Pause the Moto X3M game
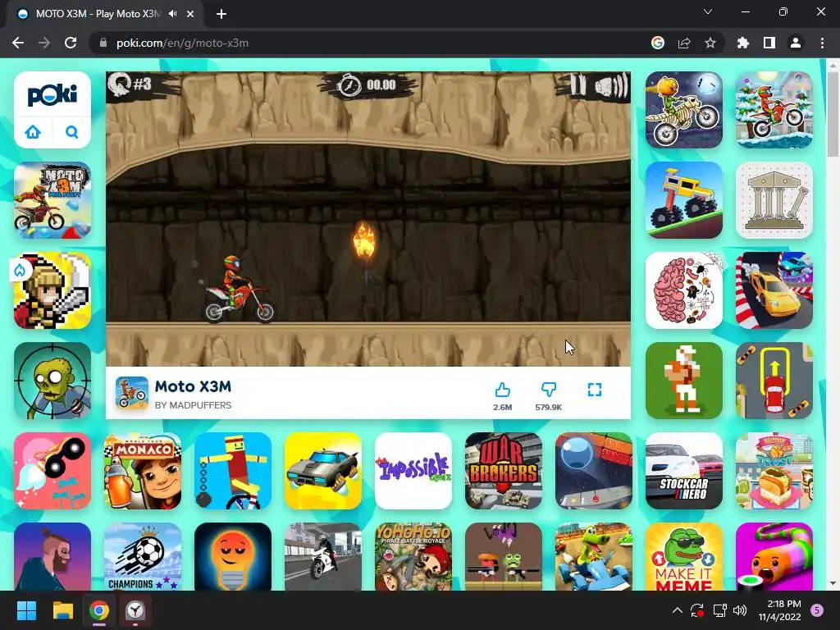840x630 pixels. tap(577, 85)
